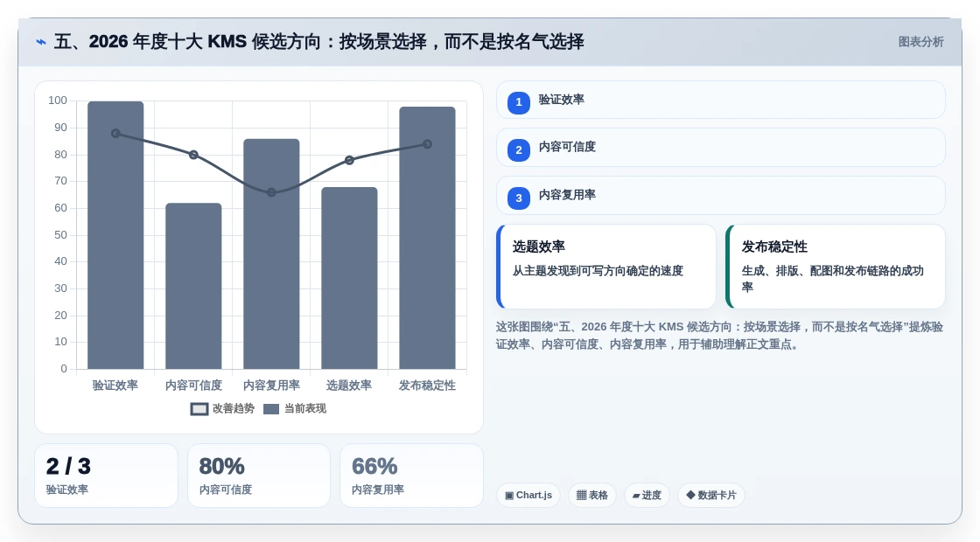Click the 内容复用率 bar in chart
This screenshot has width=980, height=542.
(x=271, y=254)
